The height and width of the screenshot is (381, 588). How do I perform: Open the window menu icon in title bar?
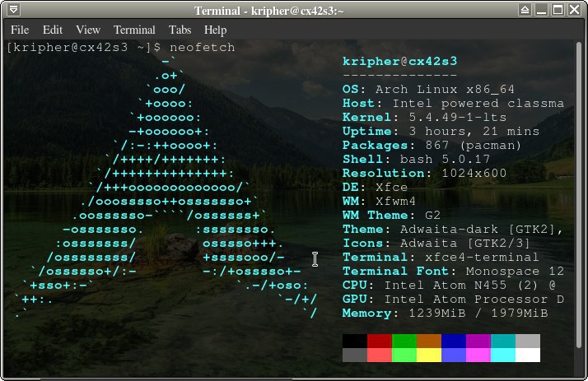13,10
